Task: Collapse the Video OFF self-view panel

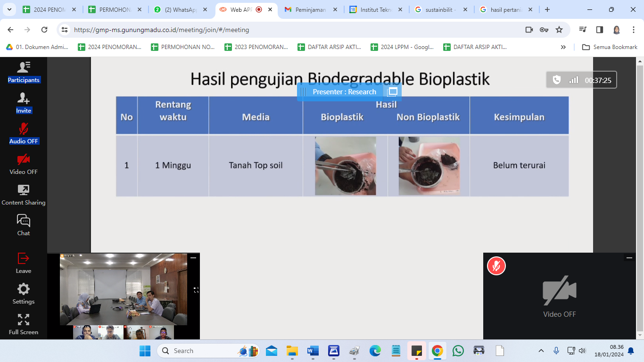Action: 629,258
